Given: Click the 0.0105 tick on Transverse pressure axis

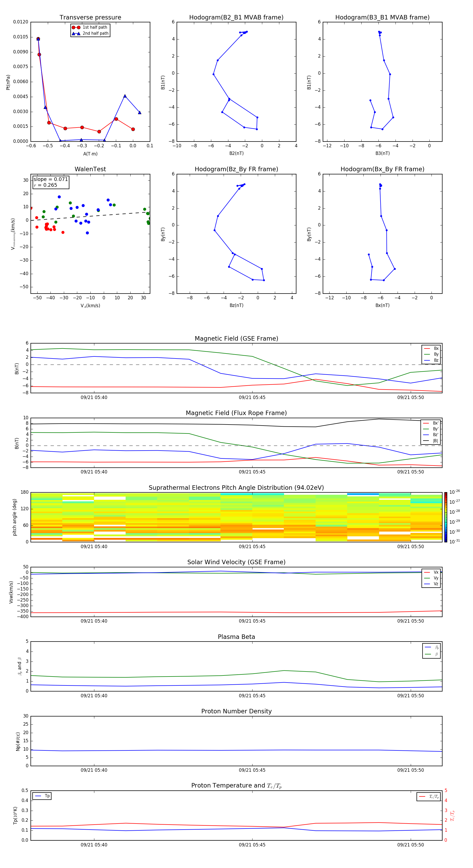Looking at the screenshot, I should (x=20, y=37).
